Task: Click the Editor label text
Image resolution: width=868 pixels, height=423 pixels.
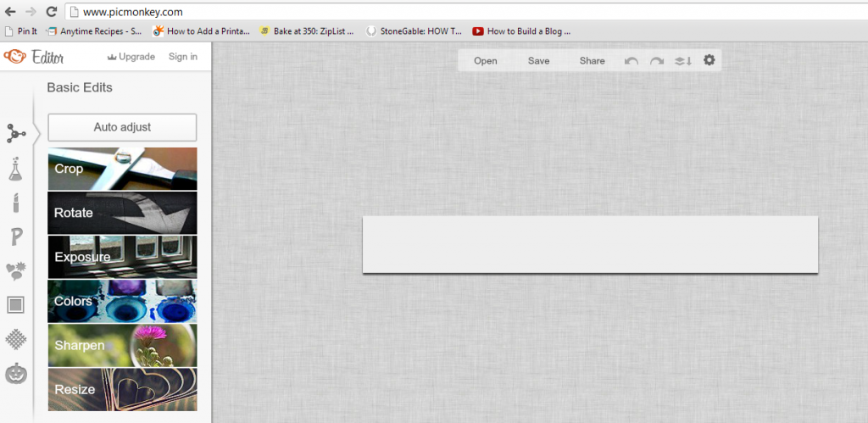Action: click(47, 57)
